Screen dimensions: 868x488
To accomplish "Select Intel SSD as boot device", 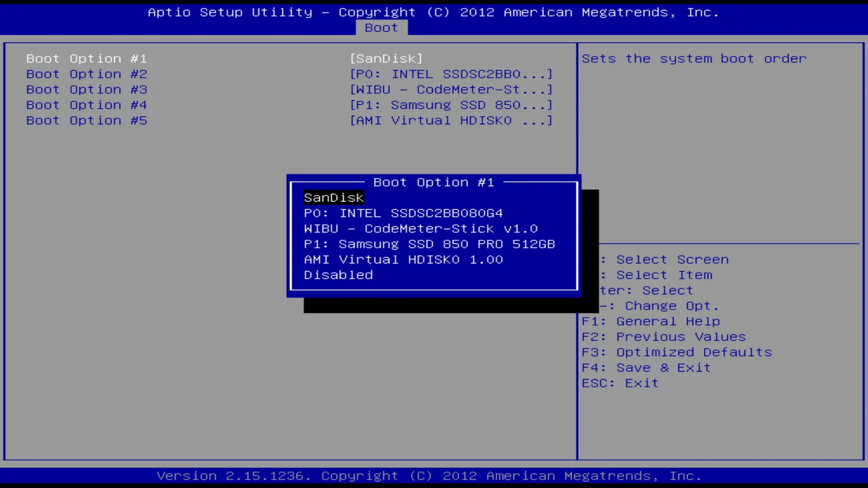I will pyautogui.click(x=403, y=213).
